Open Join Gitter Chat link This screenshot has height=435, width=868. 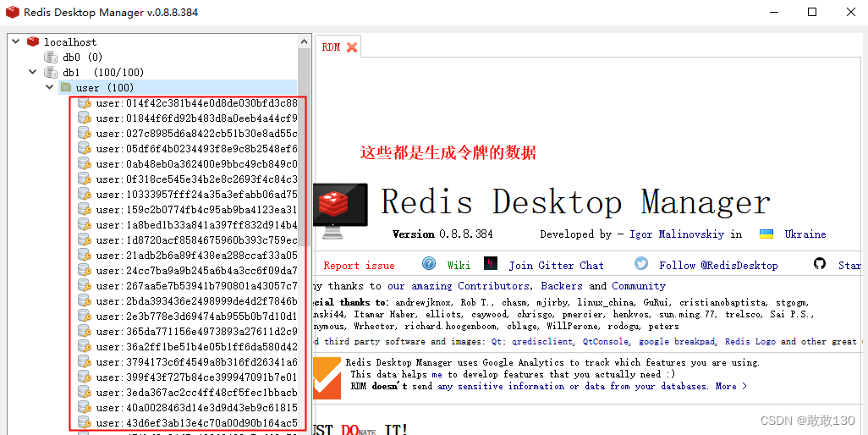pyautogui.click(x=557, y=266)
